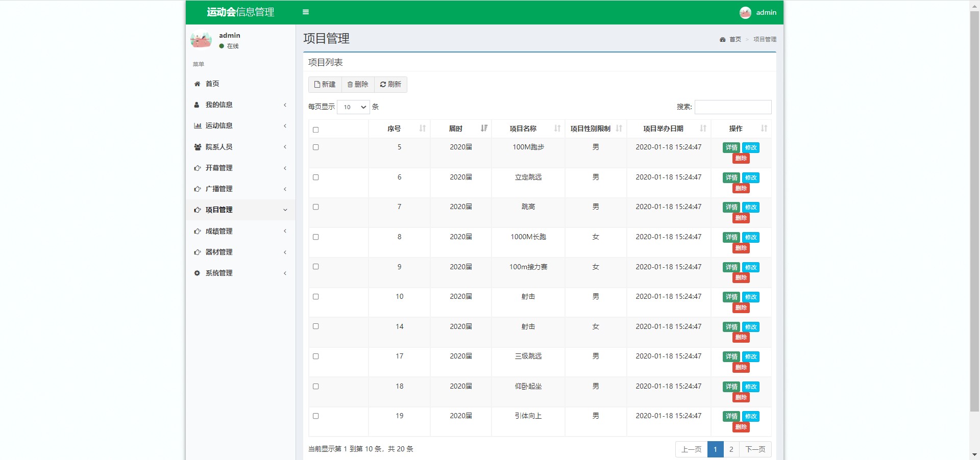Open the 我的信息 sidebar item
Screen dimensions: 980x460
point(240,105)
